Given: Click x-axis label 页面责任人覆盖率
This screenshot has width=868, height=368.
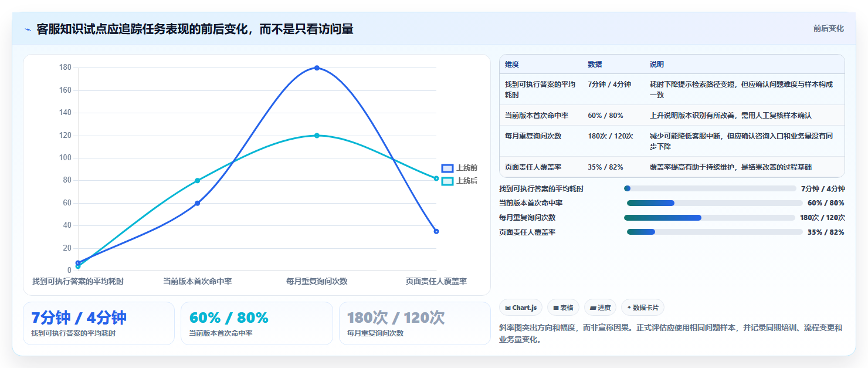Looking at the screenshot, I should point(436,281).
